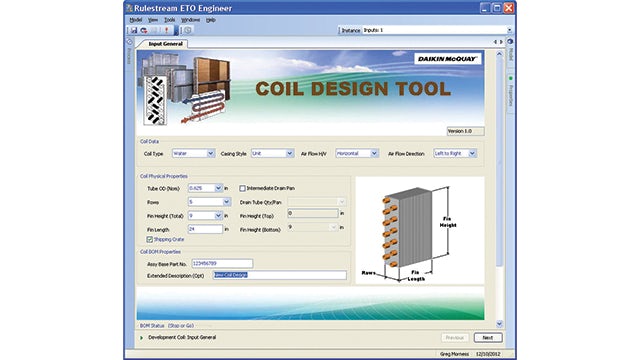Click the red refresh/regenerate toolbar icon

[x=144, y=30]
